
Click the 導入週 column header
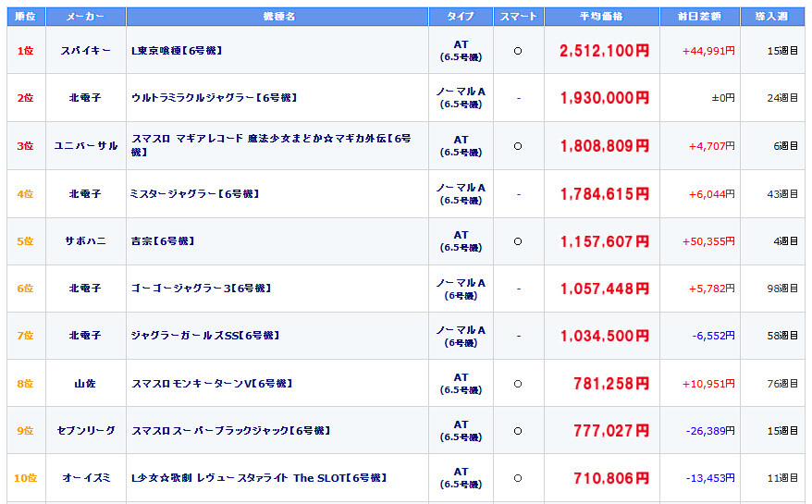tap(772, 17)
